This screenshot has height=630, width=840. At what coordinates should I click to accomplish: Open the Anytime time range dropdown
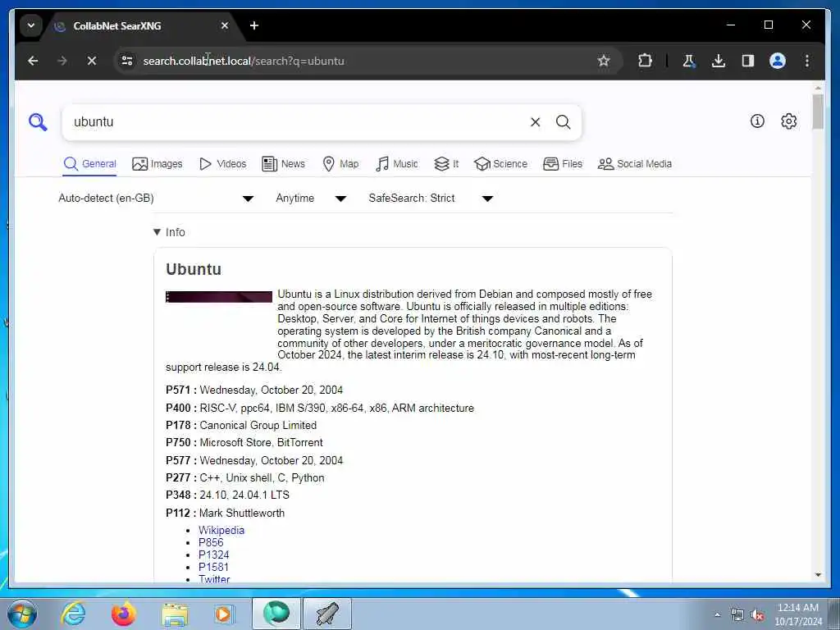tap(311, 199)
